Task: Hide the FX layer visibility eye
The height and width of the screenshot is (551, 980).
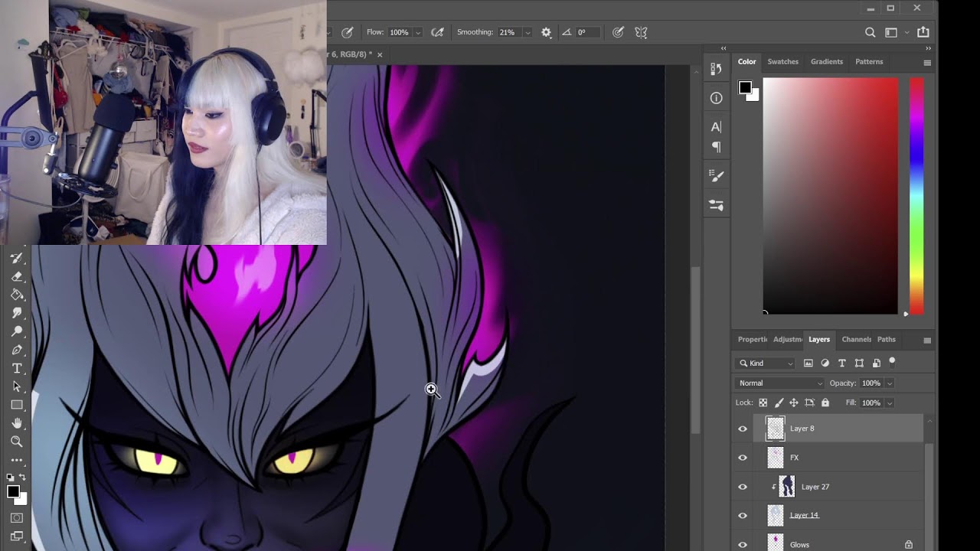Action: (742, 458)
